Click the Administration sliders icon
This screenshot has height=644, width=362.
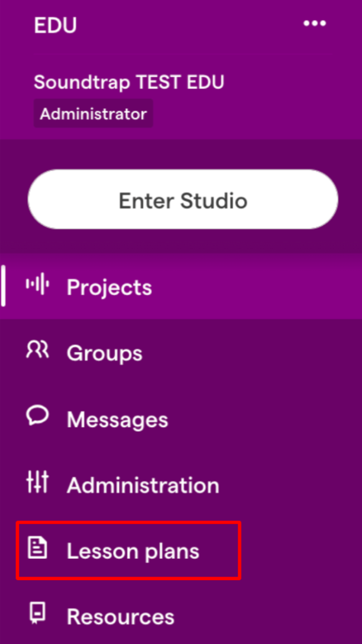tap(37, 484)
